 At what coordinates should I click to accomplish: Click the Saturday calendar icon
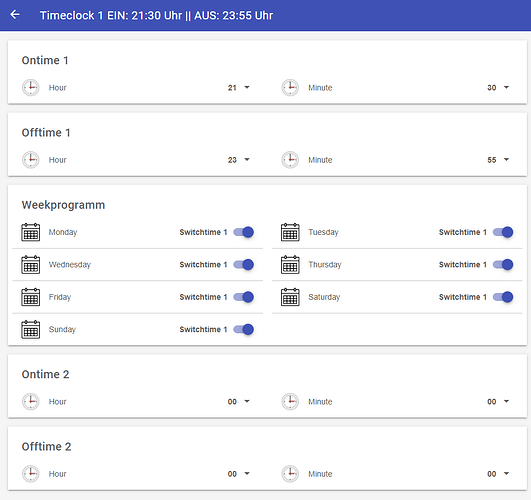[290, 297]
